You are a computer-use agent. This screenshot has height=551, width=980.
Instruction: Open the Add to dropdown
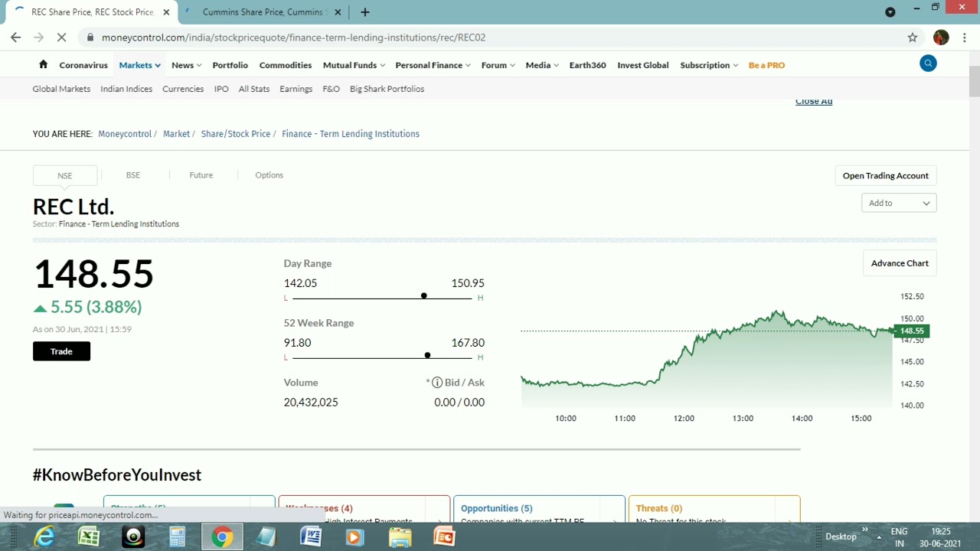click(899, 203)
